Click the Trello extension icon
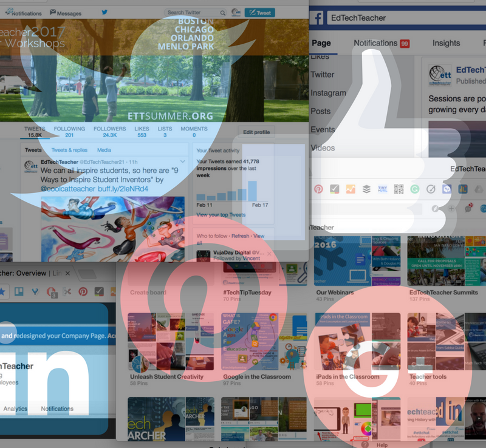 [19, 291]
